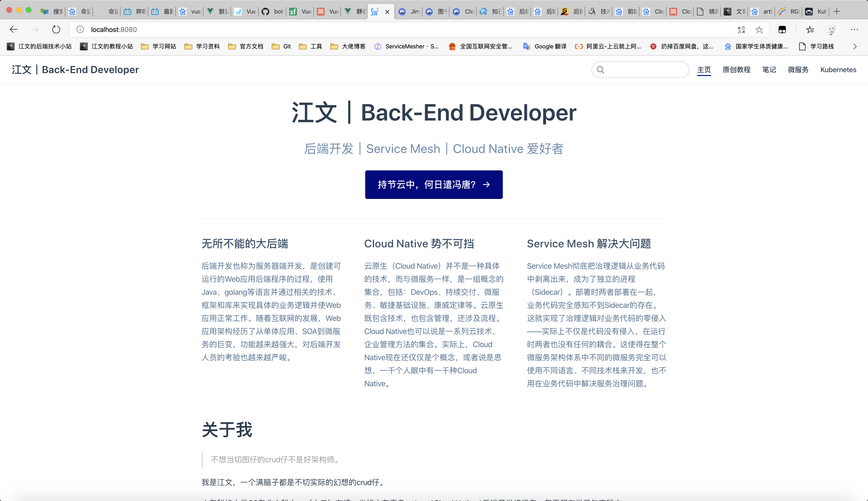Close the current active tab

click(387, 12)
